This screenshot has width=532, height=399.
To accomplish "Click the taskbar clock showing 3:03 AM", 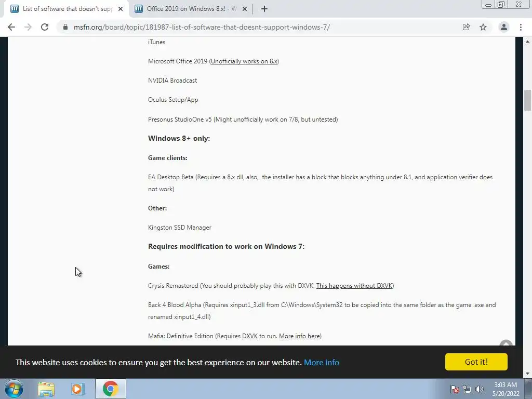I will (x=506, y=389).
